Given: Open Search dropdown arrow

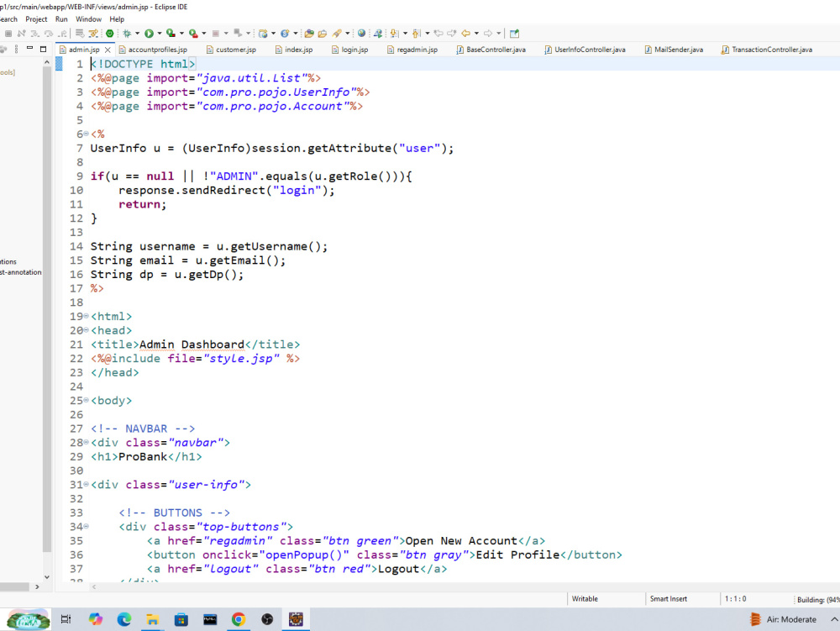Looking at the screenshot, I should point(347,34).
